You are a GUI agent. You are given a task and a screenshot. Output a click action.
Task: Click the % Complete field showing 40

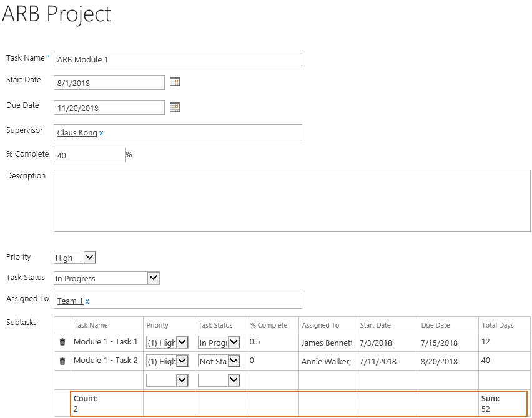(x=89, y=155)
